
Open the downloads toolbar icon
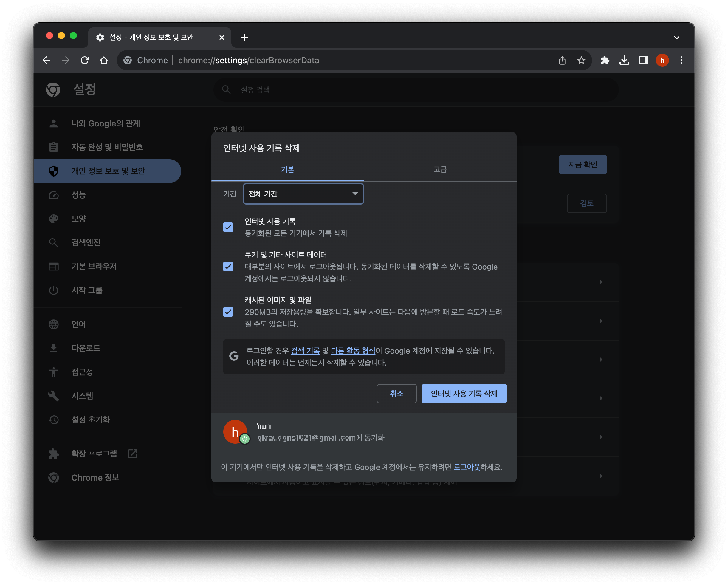coord(624,61)
